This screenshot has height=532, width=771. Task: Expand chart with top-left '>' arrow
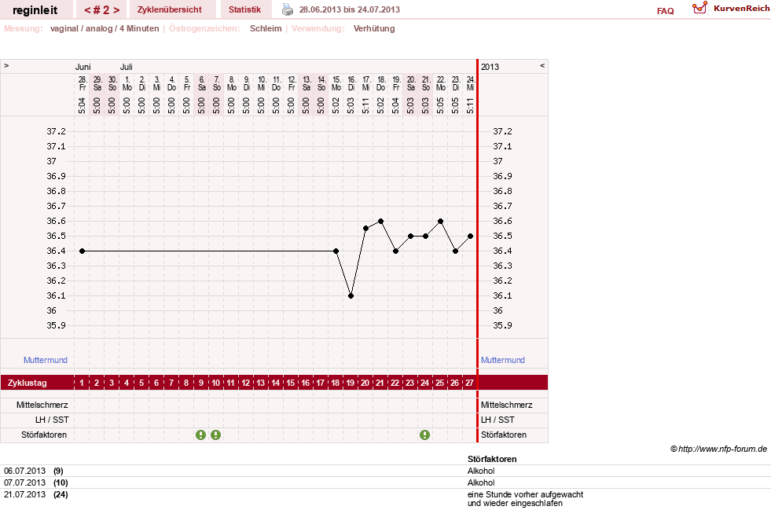6,65
